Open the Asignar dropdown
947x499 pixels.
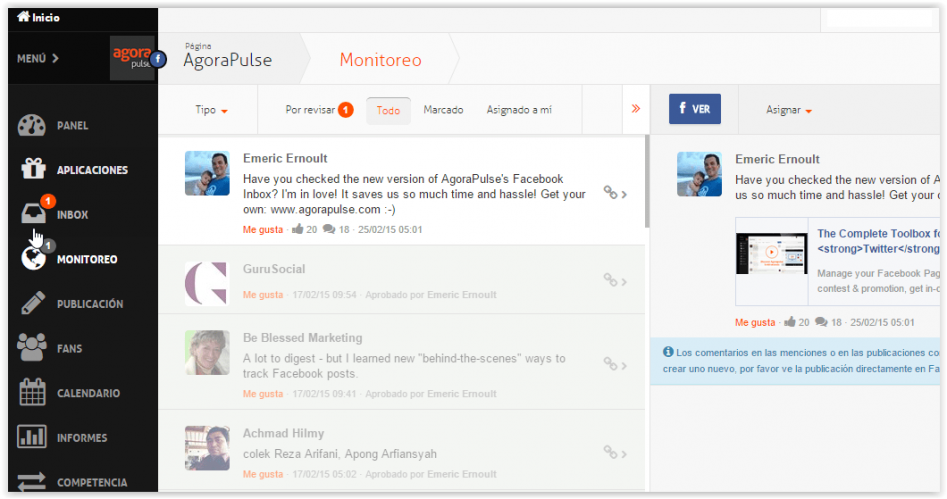pyautogui.click(x=789, y=110)
